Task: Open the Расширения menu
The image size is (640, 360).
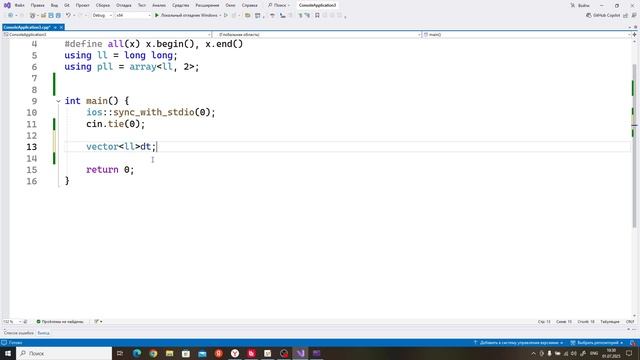Action: click(x=207, y=5)
